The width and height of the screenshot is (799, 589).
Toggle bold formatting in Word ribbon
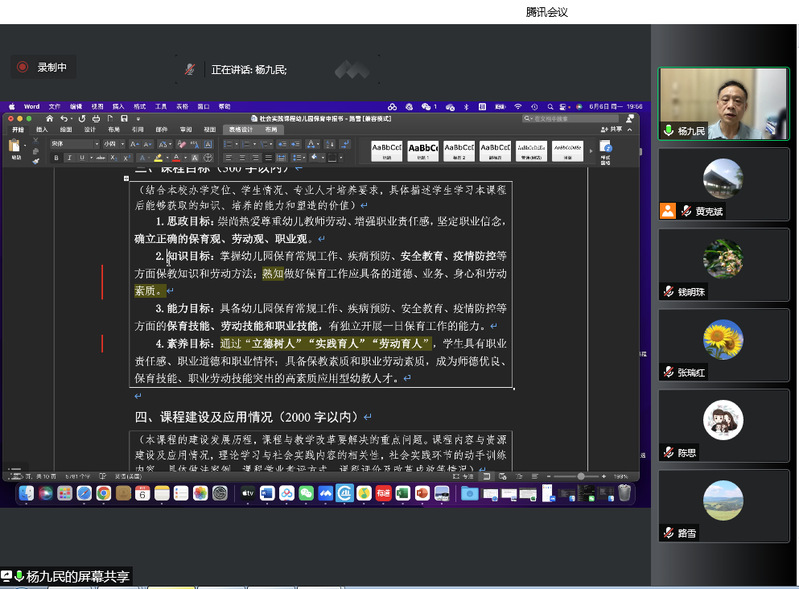57,158
